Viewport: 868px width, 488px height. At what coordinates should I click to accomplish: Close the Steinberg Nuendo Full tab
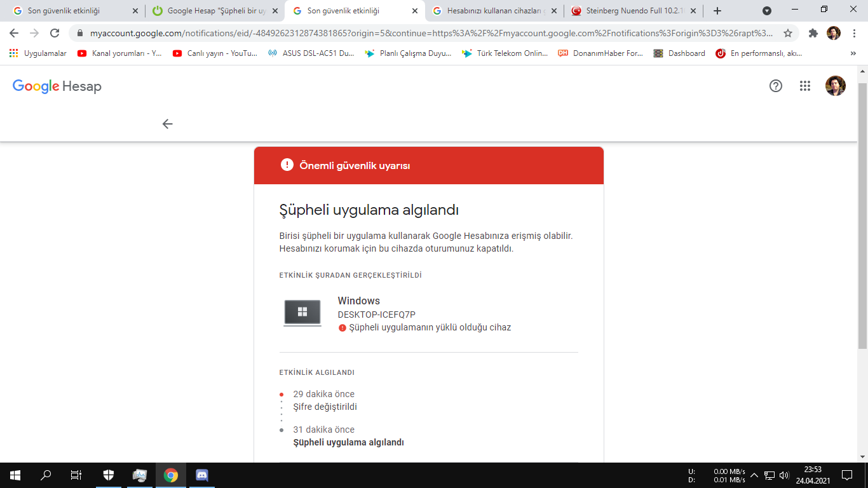point(693,11)
